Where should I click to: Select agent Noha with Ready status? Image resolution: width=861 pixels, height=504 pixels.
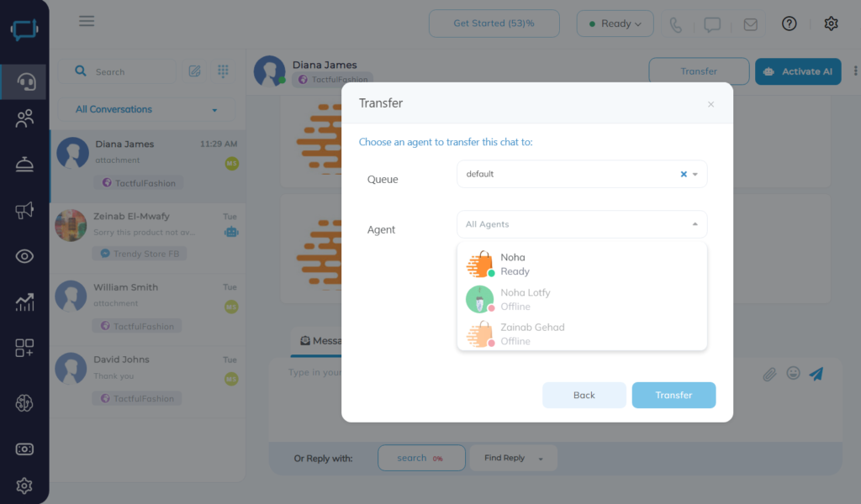tap(582, 265)
